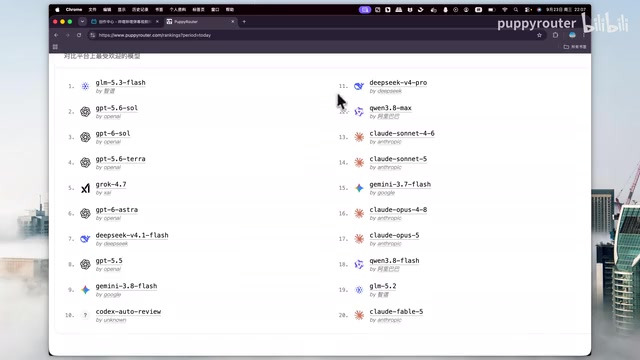This screenshot has width=640, height=360.
Task: Open the glm-5.3-flash model link
Action: pyautogui.click(x=120, y=82)
